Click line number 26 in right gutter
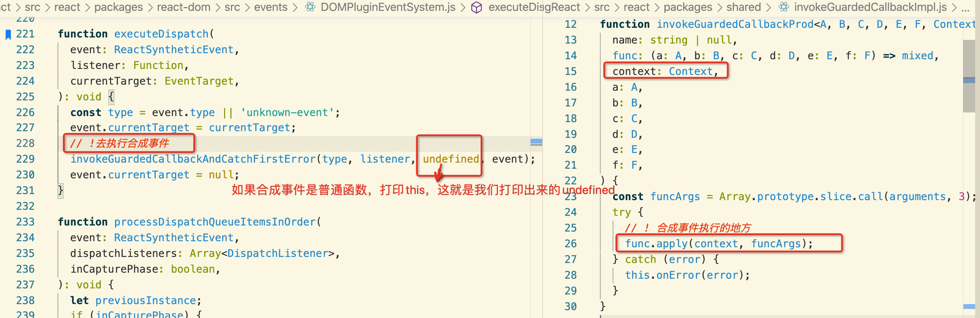 pos(570,244)
